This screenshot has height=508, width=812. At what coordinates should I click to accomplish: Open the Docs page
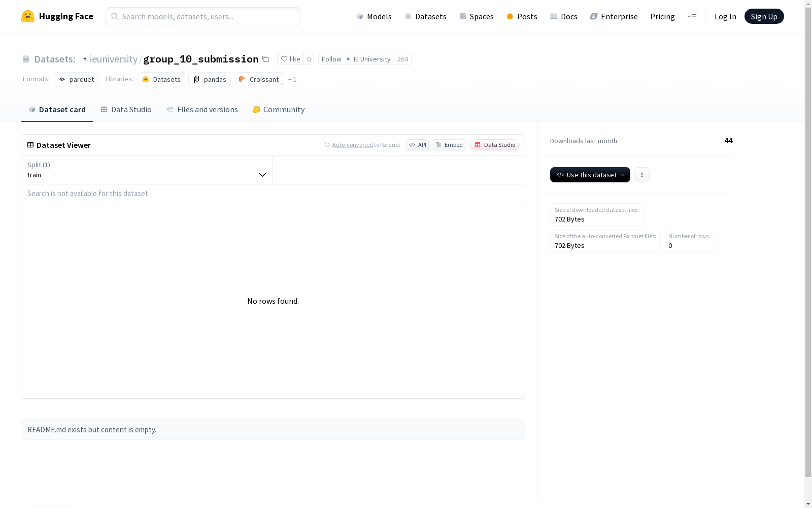click(x=564, y=16)
